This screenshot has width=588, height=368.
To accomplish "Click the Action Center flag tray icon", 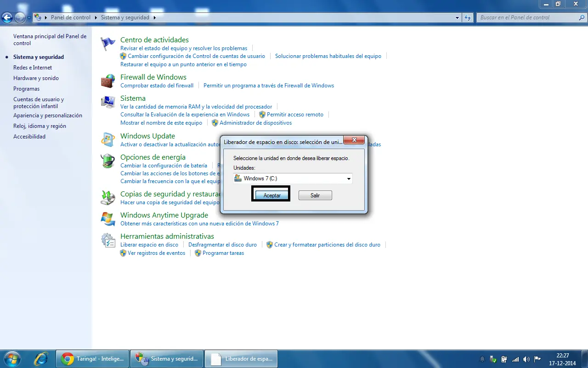I will pyautogui.click(x=537, y=359).
